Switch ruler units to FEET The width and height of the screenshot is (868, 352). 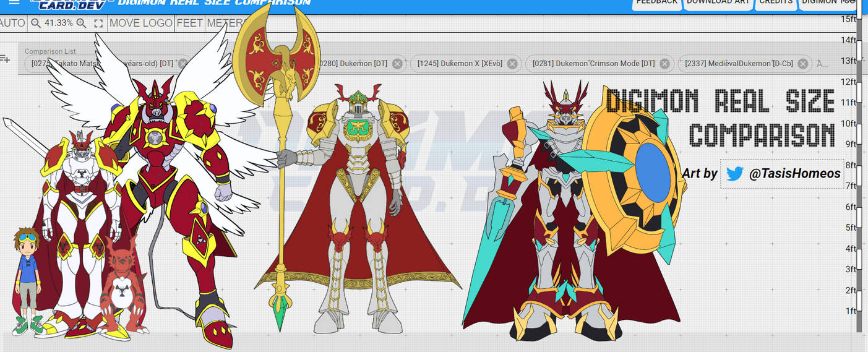click(190, 23)
